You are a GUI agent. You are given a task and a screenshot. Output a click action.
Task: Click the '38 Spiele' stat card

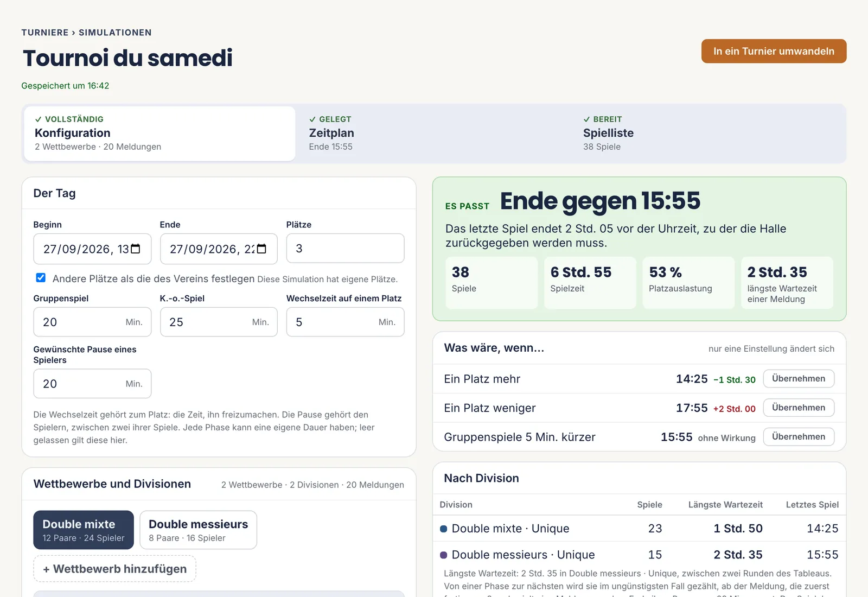492,283
